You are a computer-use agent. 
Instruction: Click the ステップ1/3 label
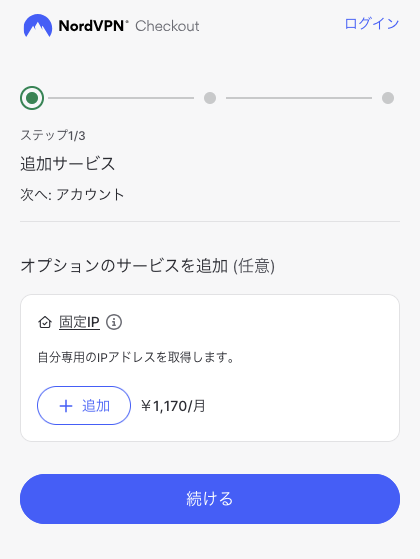click(53, 135)
